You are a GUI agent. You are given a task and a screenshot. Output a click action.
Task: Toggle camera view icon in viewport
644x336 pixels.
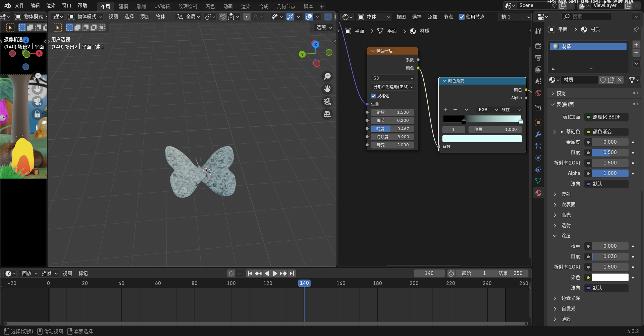pyautogui.click(x=327, y=101)
